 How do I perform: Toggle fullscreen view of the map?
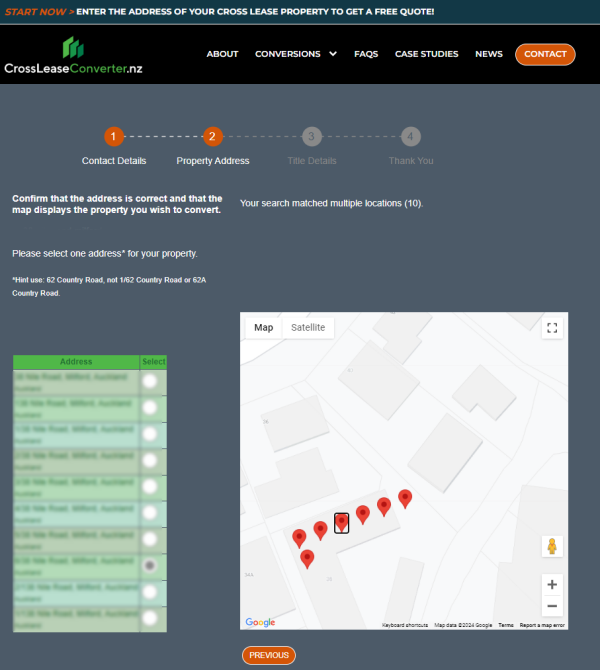(552, 328)
